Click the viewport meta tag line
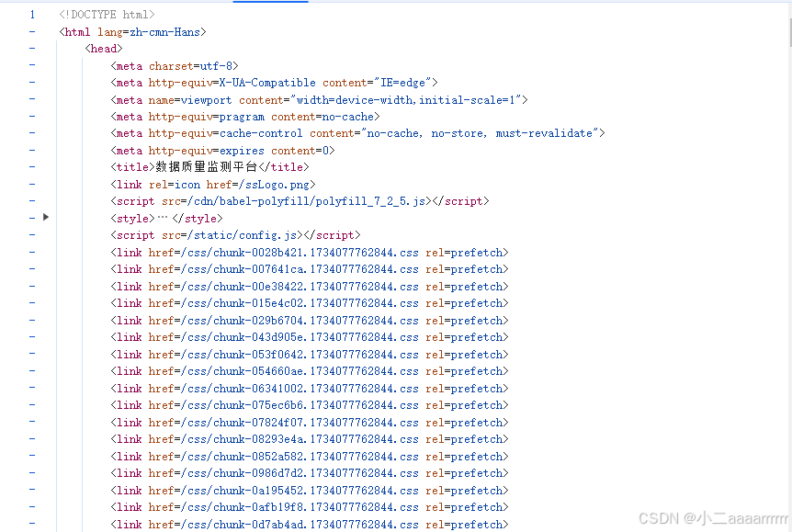This screenshot has width=792, height=532. (x=319, y=99)
